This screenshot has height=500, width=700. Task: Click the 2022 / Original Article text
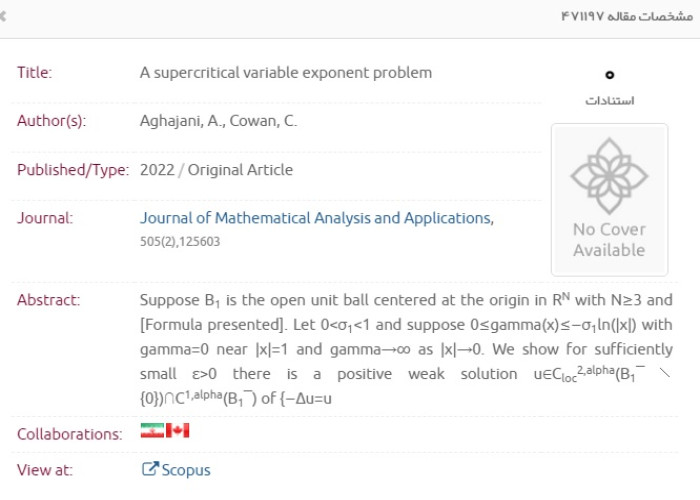(216, 170)
